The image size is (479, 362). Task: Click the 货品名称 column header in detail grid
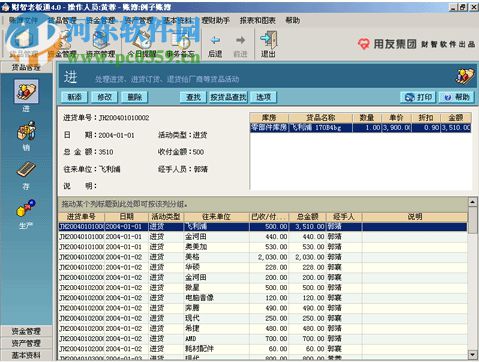pyautogui.click(x=321, y=118)
